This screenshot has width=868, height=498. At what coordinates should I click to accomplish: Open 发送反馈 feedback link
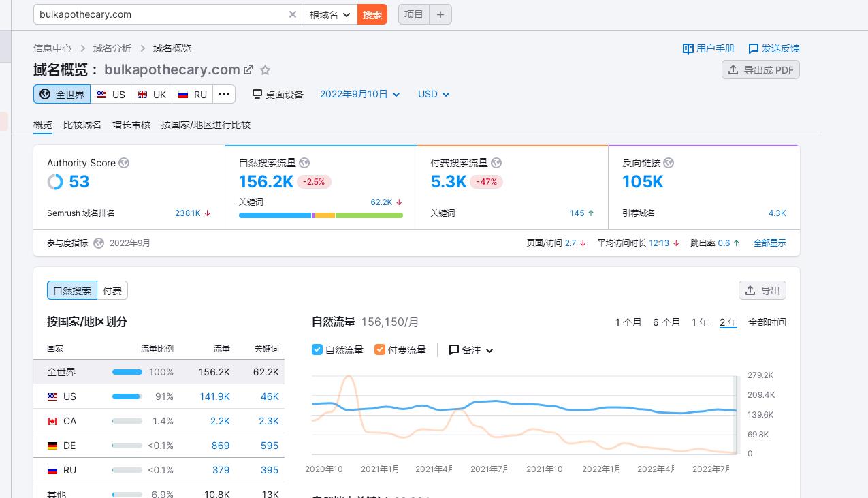774,48
